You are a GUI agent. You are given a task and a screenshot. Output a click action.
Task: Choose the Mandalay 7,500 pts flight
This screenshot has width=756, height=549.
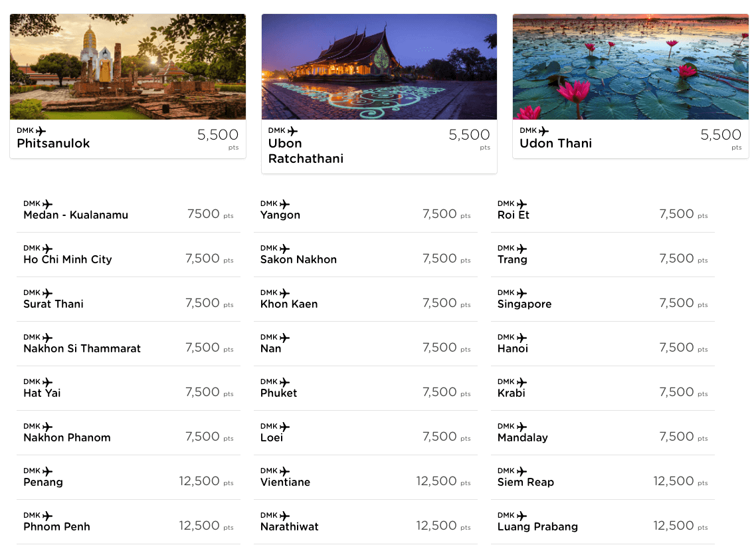coord(603,433)
